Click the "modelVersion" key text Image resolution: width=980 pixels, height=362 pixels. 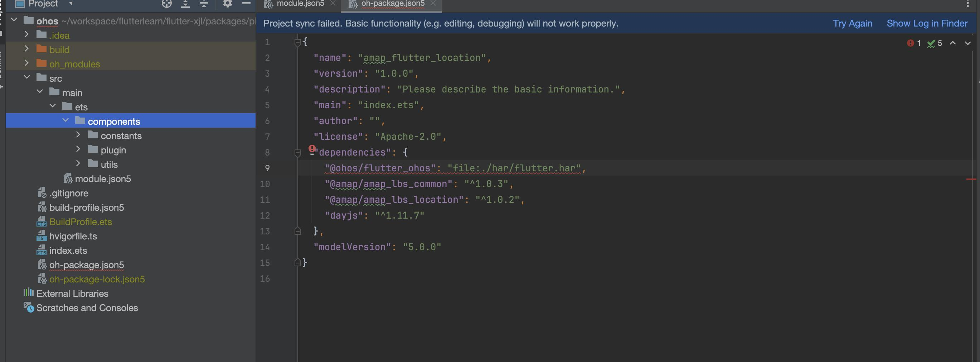click(352, 247)
